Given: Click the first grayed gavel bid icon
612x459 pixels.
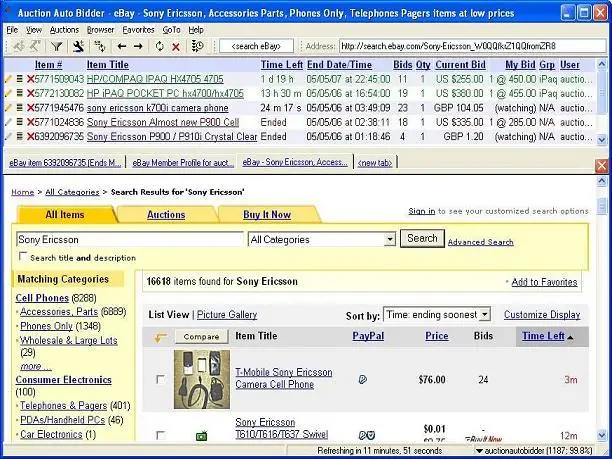Looking at the screenshot, I should tap(18, 46).
